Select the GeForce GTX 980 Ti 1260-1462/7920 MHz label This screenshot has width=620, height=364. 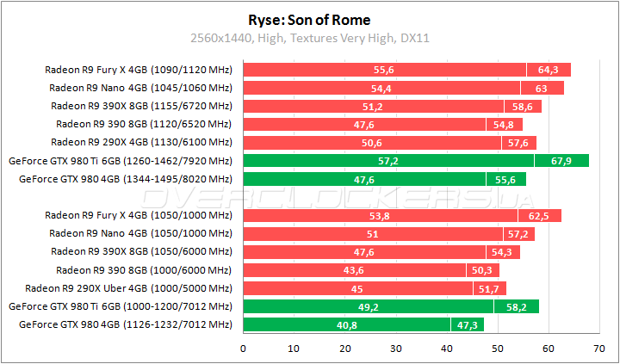click(x=120, y=160)
